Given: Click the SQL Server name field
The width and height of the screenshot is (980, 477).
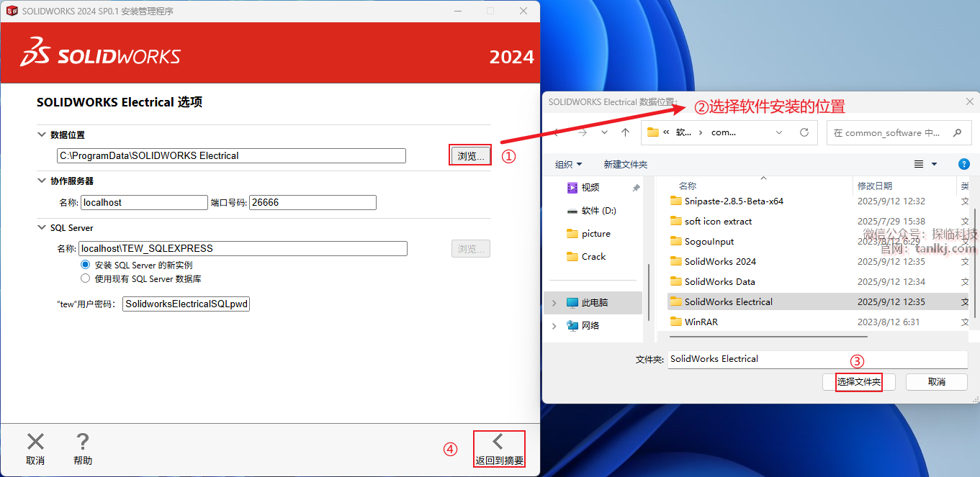Looking at the screenshot, I should pyautogui.click(x=243, y=248).
